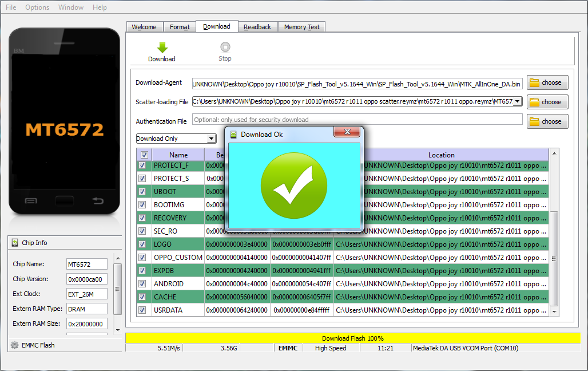Screen dimensions: 588x371
Task: Uncheck the PROTECT_S partition checkbox
Action: click(142, 179)
